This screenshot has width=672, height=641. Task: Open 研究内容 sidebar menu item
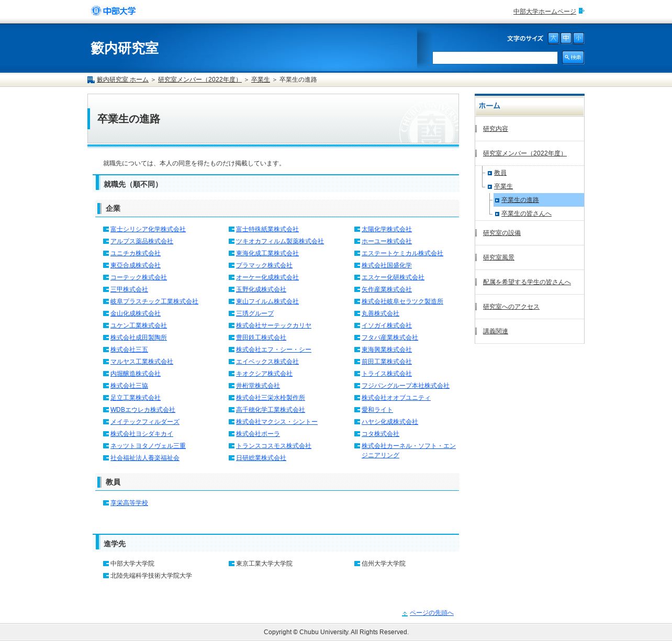[x=496, y=129]
